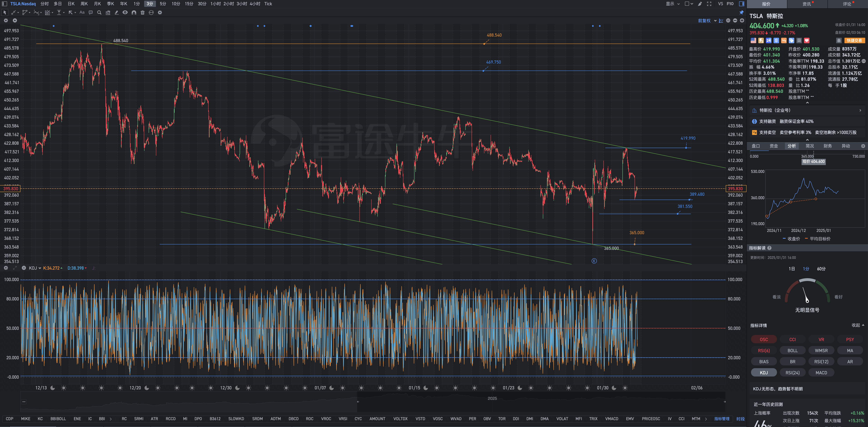
Task: Select the trend line drawing tool
Action: [x=14, y=12]
